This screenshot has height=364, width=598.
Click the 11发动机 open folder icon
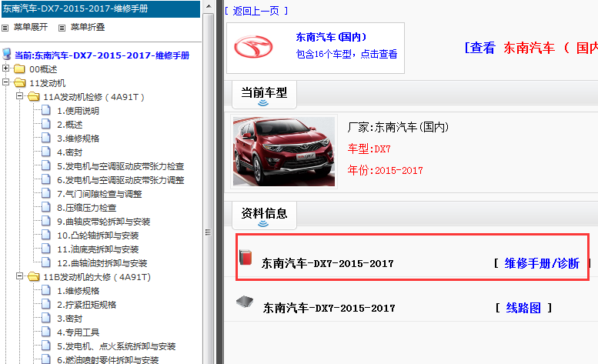pos(19,82)
